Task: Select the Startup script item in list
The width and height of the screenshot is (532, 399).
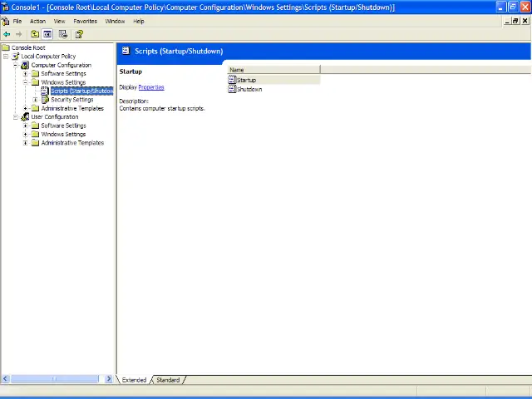Action: pyautogui.click(x=246, y=80)
